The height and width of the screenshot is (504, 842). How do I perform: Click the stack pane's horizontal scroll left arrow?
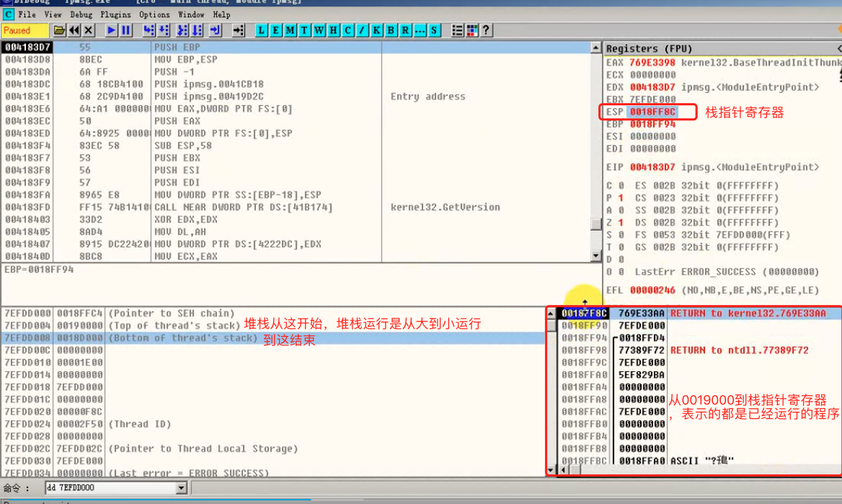click(x=563, y=470)
